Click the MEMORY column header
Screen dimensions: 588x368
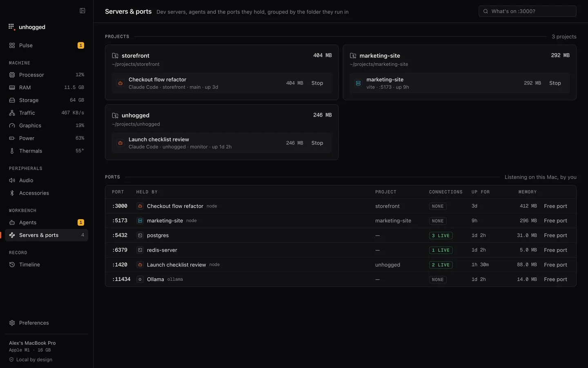pyautogui.click(x=528, y=192)
